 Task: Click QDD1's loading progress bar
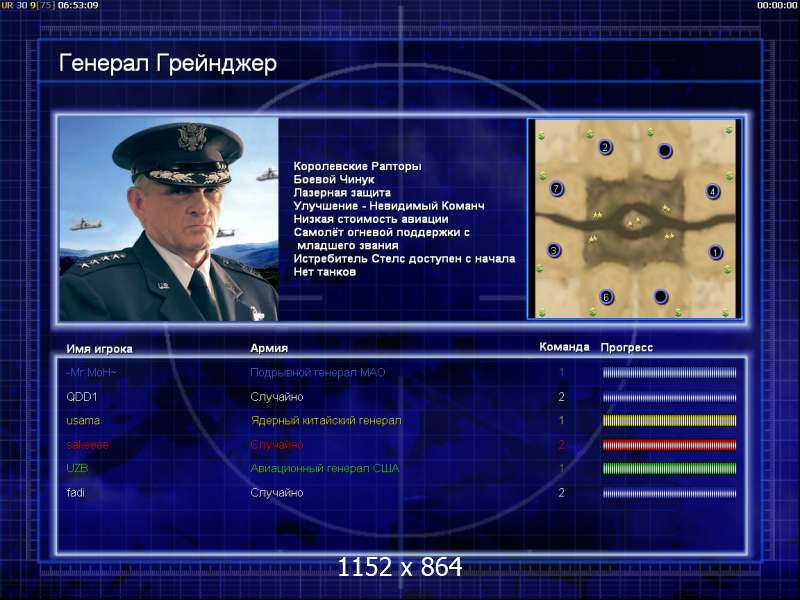(669, 397)
